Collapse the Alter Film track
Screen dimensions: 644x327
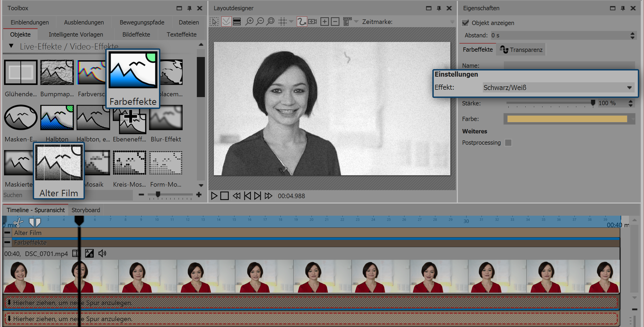point(8,233)
